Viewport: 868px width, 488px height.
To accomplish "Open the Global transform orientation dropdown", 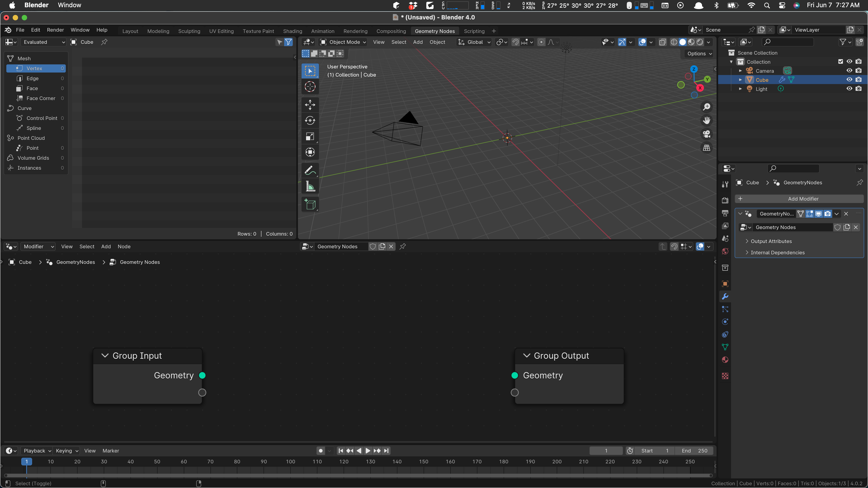I will click(474, 42).
